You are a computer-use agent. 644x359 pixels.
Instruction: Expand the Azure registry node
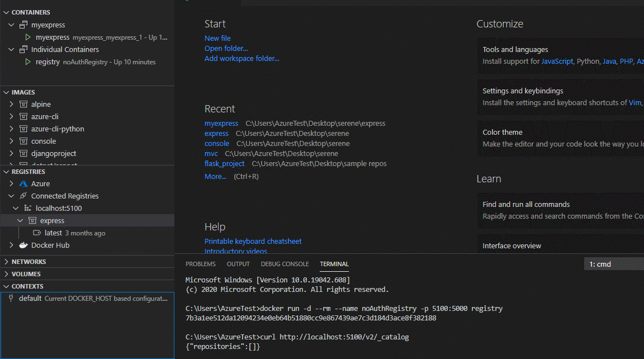tap(12, 183)
